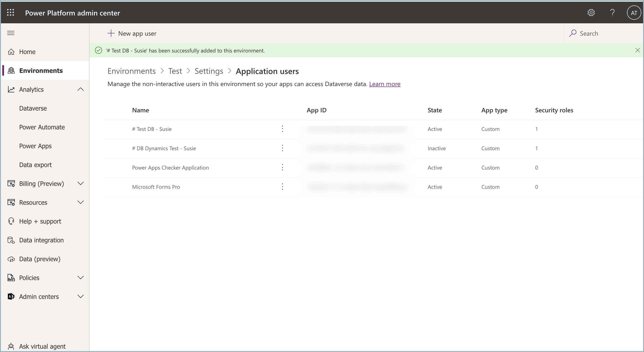This screenshot has width=644, height=352.
Task: Go to Home in navigation
Action: pos(45,52)
